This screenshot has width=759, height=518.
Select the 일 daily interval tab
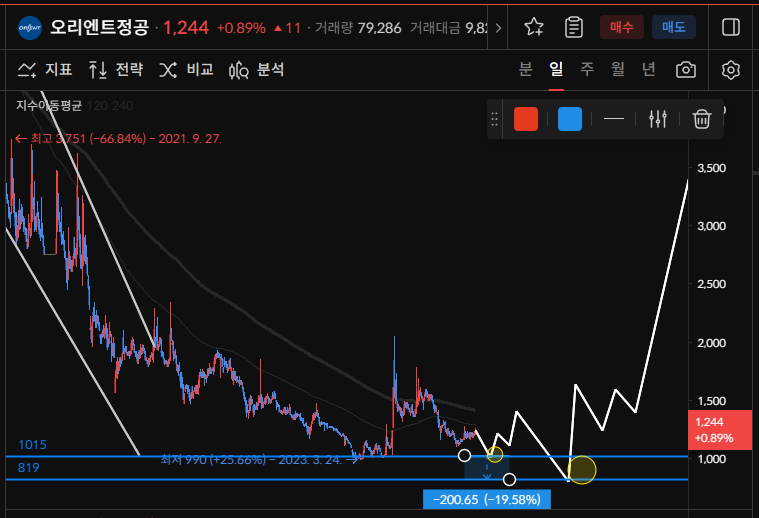click(x=556, y=69)
